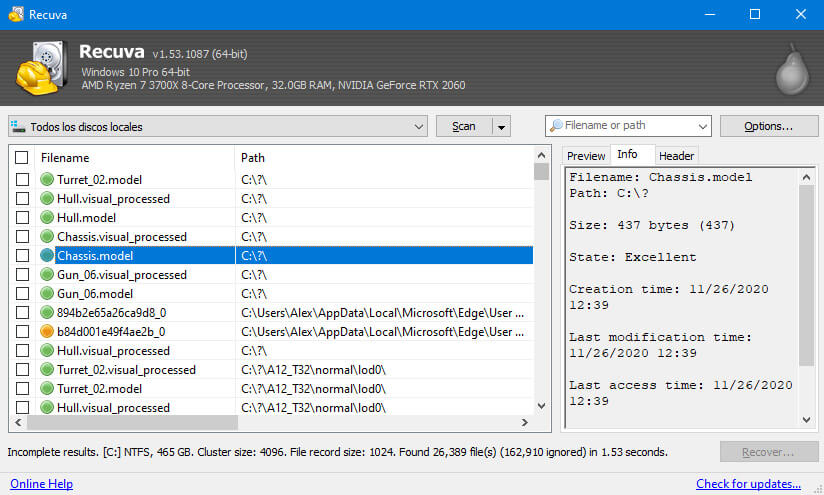The width and height of the screenshot is (824, 495).
Task: Check the box for Turret_02.visual_processed
Action: (x=22, y=369)
